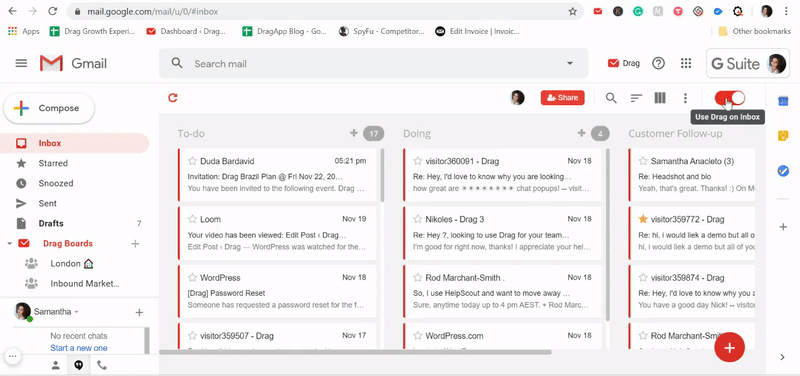800x376 pixels.
Task: Star the Loom email
Action: coord(192,219)
